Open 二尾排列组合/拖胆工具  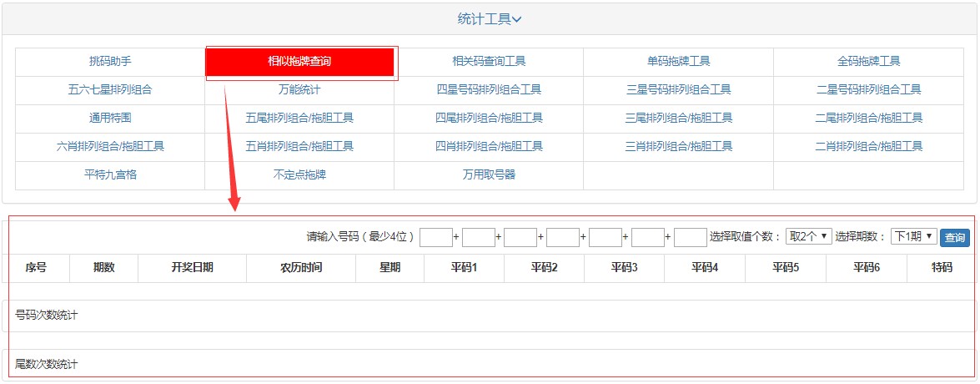pyautogui.click(x=869, y=118)
